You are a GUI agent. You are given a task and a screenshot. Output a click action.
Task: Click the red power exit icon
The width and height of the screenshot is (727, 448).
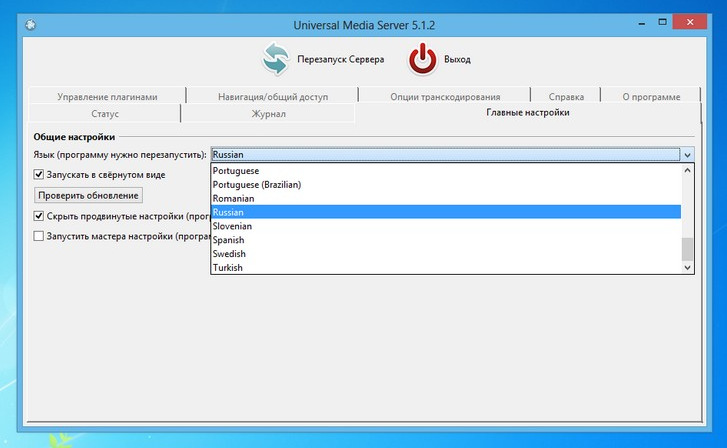point(422,59)
